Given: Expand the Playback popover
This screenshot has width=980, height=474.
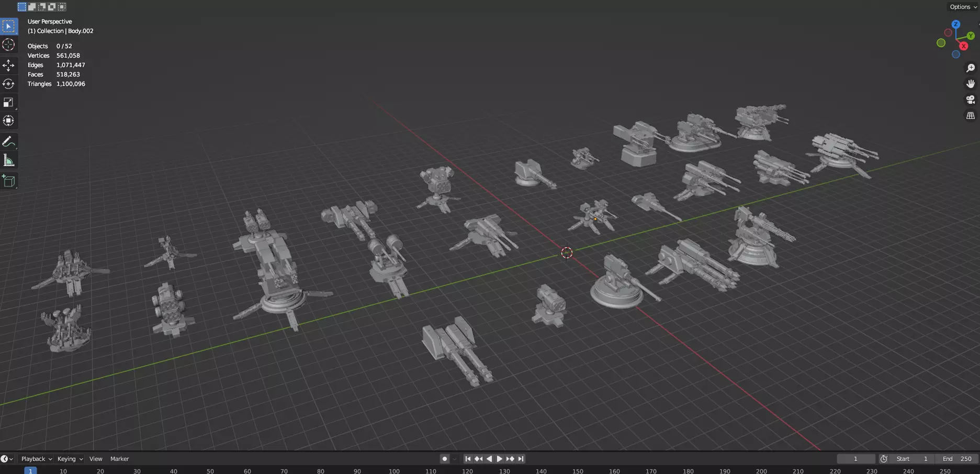Looking at the screenshot, I should click(37, 459).
